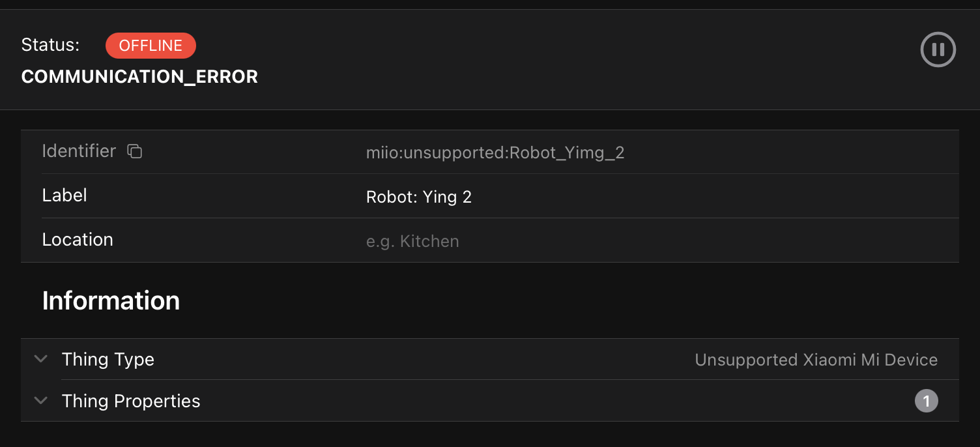The image size is (980, 447).
Task: Click the pause thing button
Action: [938, 50]
